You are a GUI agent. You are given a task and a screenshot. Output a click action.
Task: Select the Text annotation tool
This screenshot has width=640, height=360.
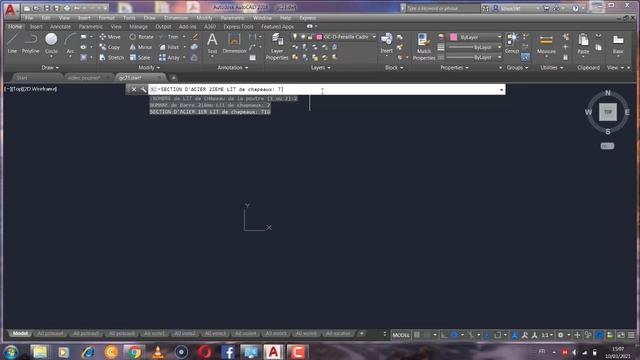point(212,43)
